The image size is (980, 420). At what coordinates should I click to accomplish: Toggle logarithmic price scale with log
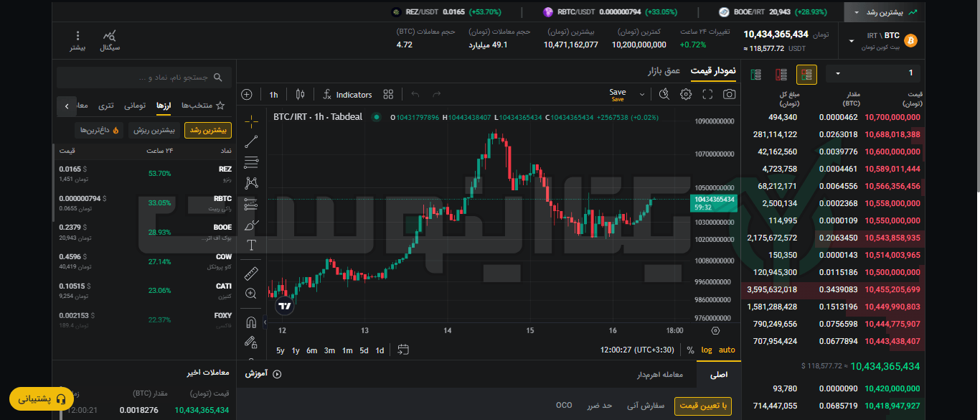tap(707, 350)
